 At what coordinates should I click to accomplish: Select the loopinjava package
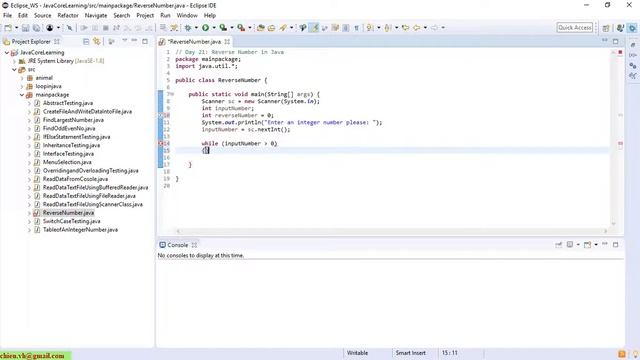pos(48,87)
